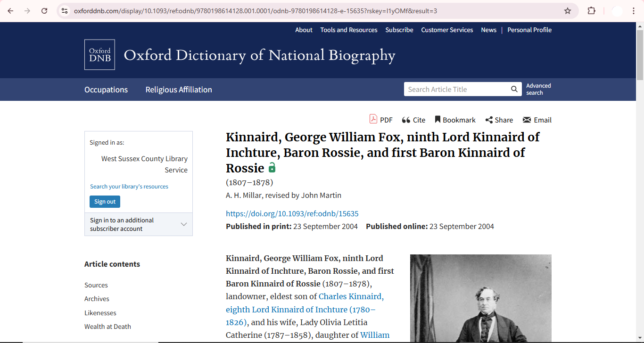644x343 pixels.
Task: Open Advanced search
Action: pos(538,89)
